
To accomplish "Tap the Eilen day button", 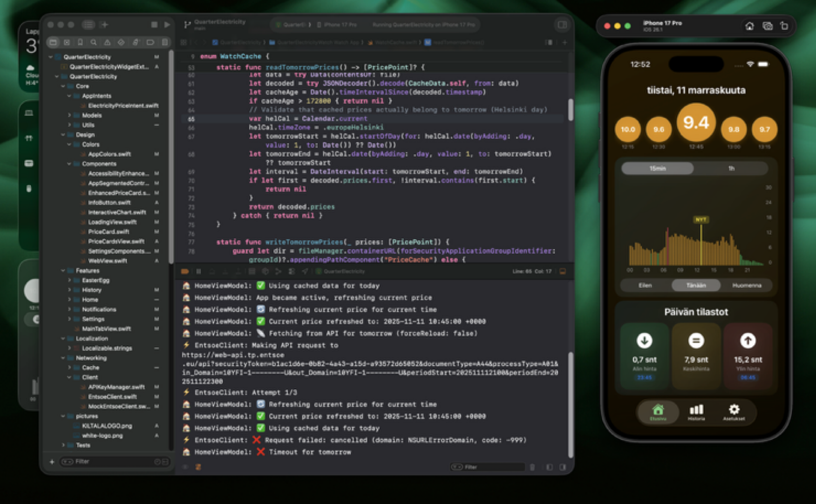I will click(x=645, y=286).
